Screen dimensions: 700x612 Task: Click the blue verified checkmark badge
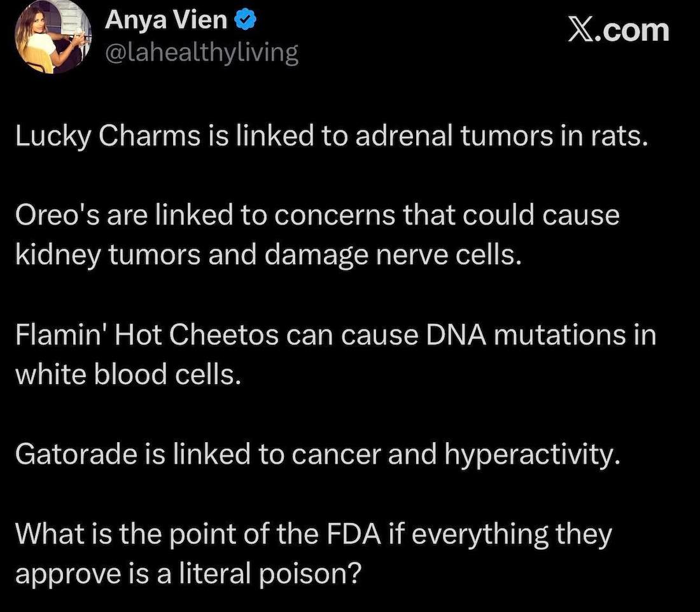click(246, 22)
